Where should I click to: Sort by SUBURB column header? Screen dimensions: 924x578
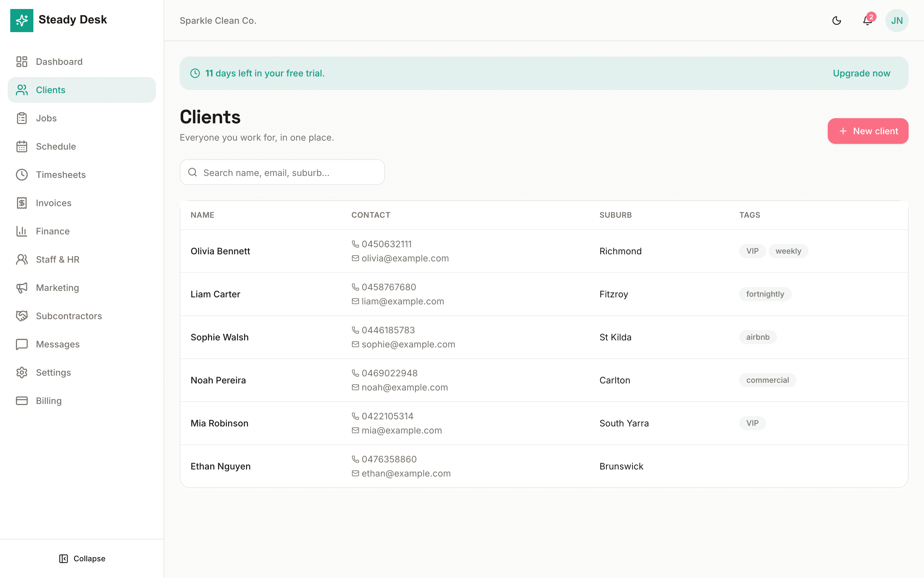pos(615,215)
